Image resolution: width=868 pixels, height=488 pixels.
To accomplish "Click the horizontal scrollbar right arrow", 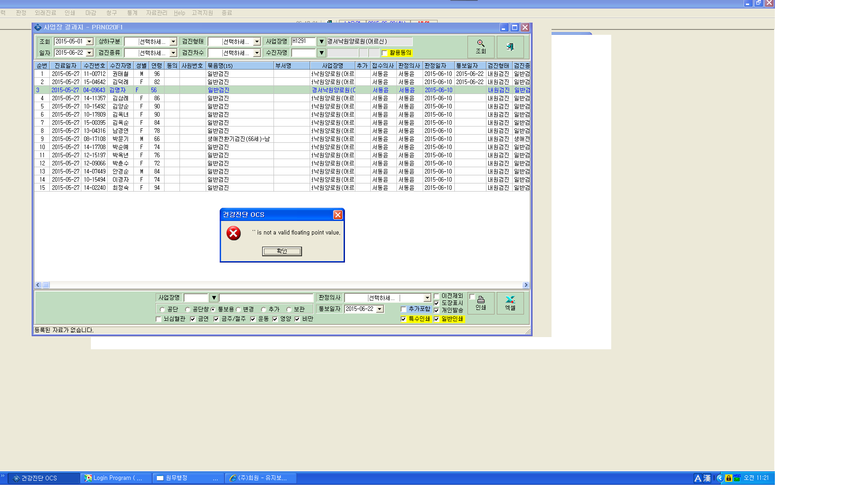I will 525,285.
